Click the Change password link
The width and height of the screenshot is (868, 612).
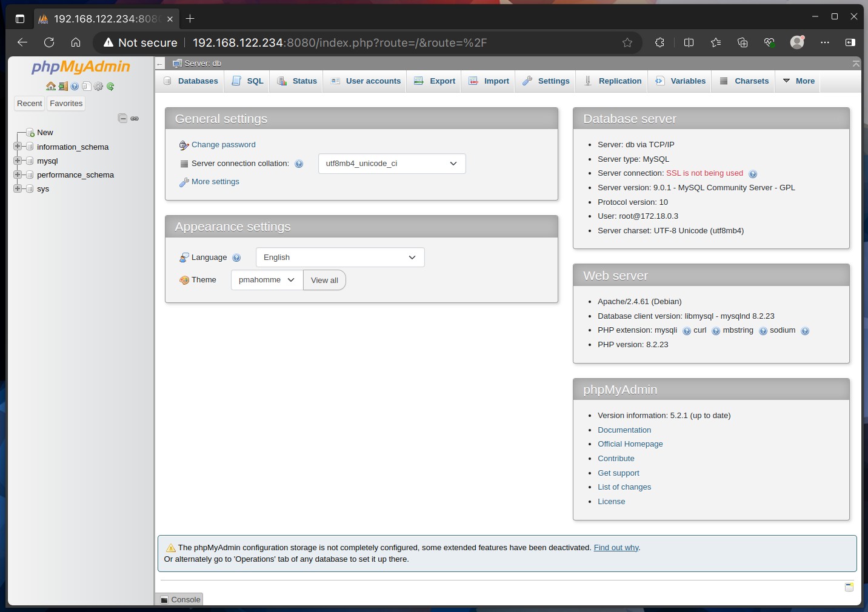coord(223,145)
